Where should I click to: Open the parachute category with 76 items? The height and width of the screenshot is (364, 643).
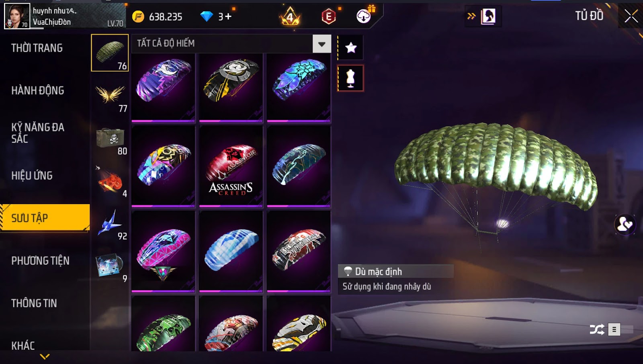[x=110, y=53]
